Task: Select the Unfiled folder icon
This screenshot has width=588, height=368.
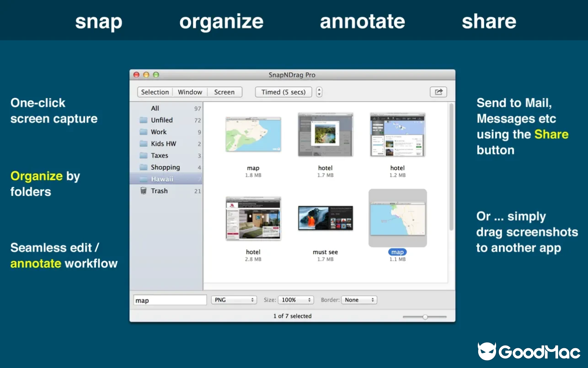Action: click(x=143, y=120)
